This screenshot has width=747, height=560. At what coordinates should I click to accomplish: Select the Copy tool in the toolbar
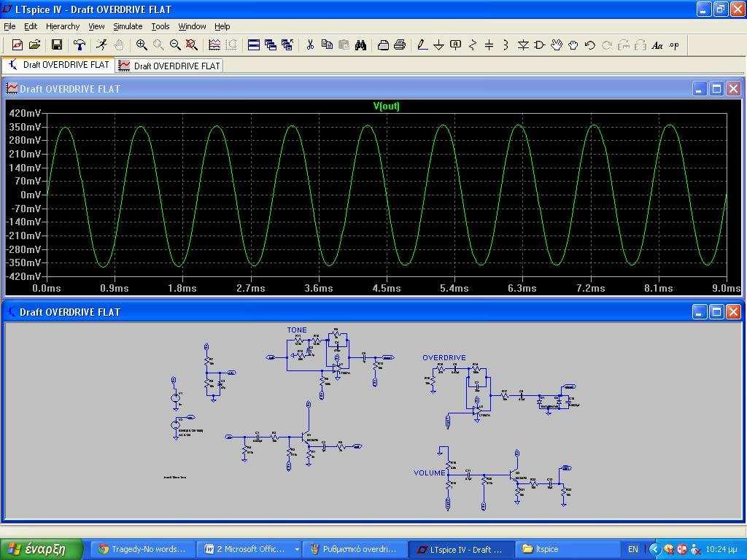[x=327, y=45]
